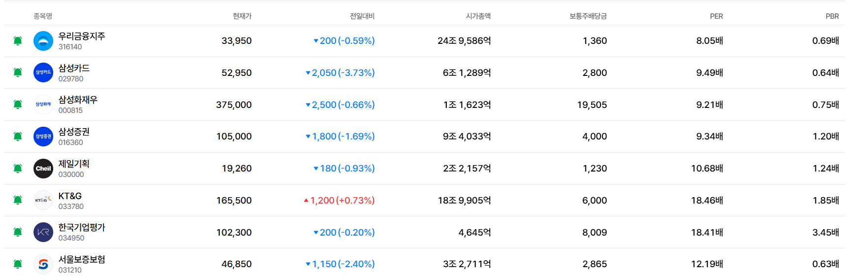Image resolution: width=868 pixels, height=278 pixels.
Task: Click PER value 18.46배
Action: (x=707, y=201)
